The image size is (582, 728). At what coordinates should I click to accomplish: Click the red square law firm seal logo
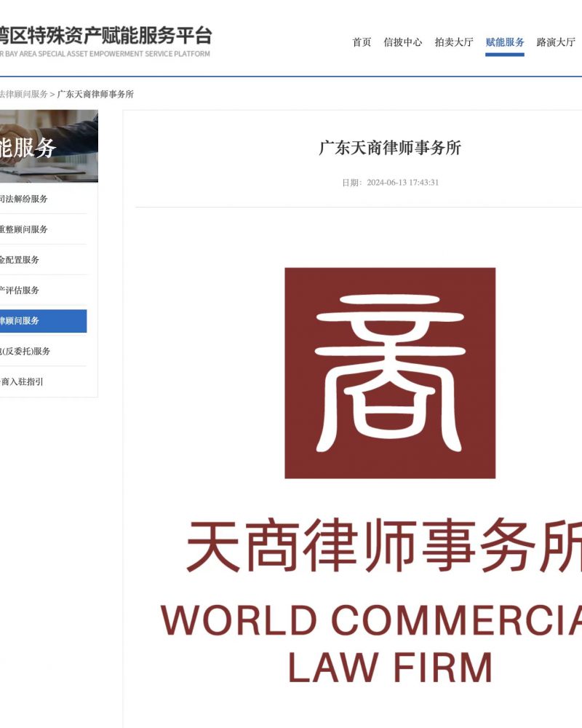(390, 373)
